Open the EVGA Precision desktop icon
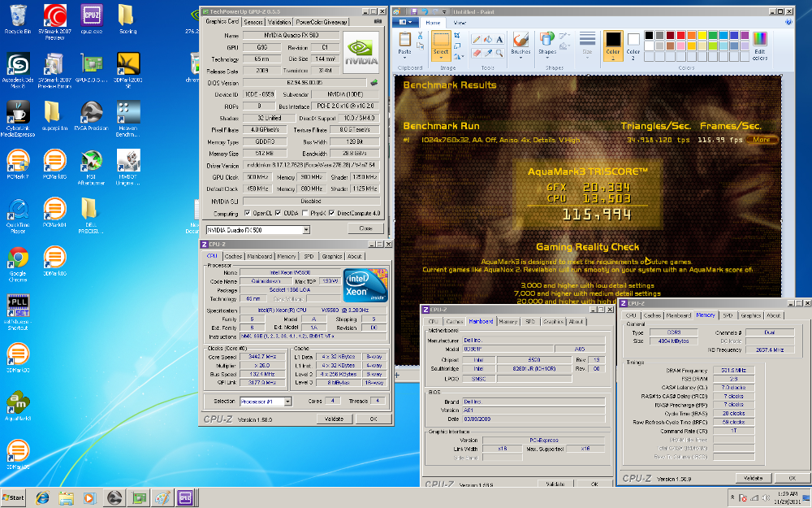Image resolution: width=812 pixels, height=508 pixels. coord(91,116)
